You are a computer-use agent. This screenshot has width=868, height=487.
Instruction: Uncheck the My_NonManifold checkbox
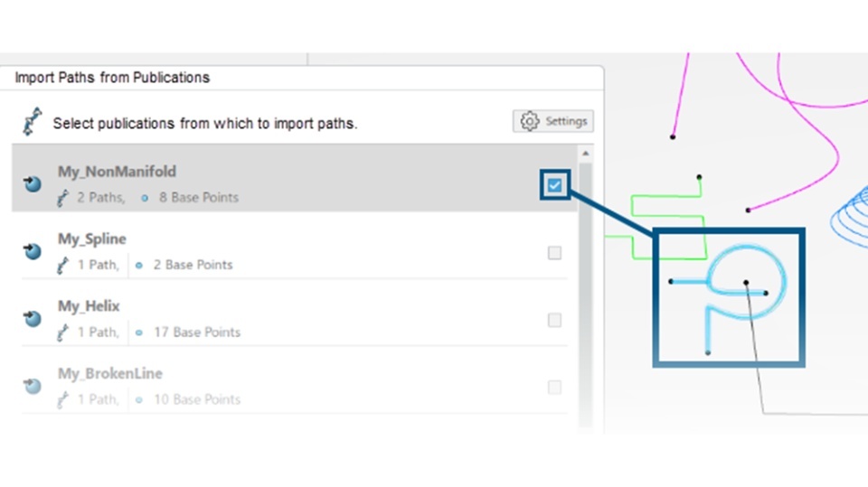[x=554, y=186]
